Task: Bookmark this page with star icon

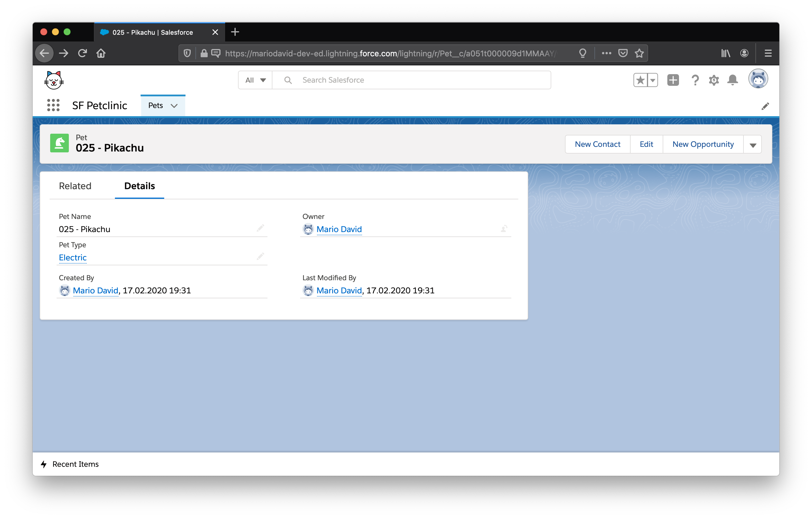Action: [x=639, y=53]
